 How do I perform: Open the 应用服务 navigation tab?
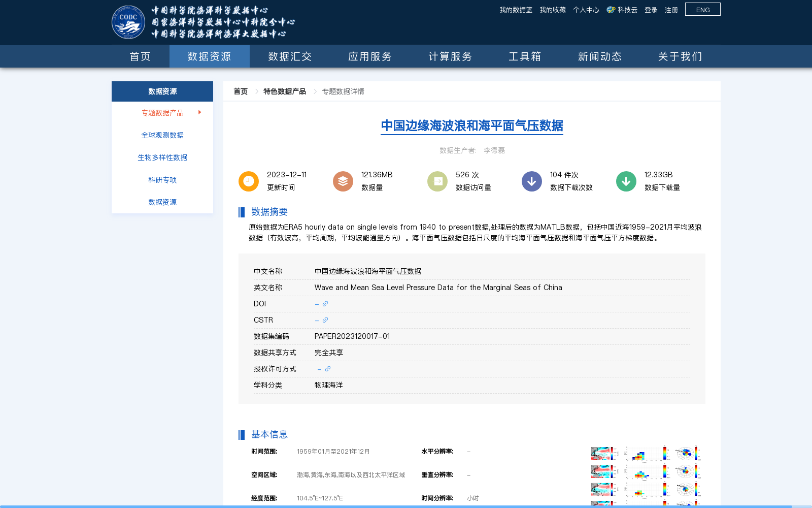click(370, 56)
